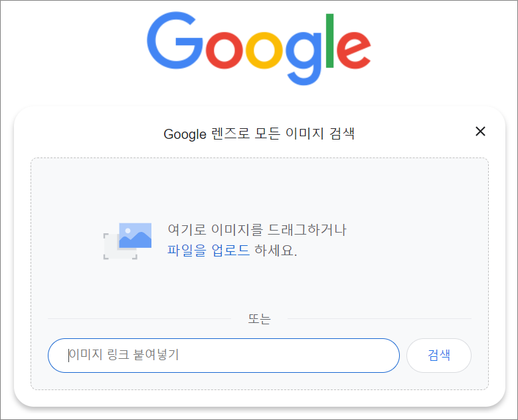Click the image drag-and-drop picture icon
The image size is (518, 420).
pos(128,241)
